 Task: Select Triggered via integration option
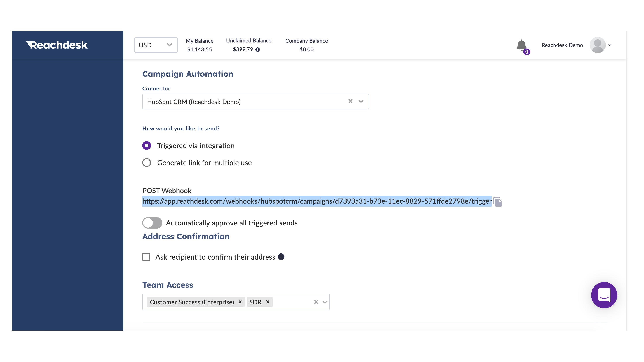coord(146,145)
